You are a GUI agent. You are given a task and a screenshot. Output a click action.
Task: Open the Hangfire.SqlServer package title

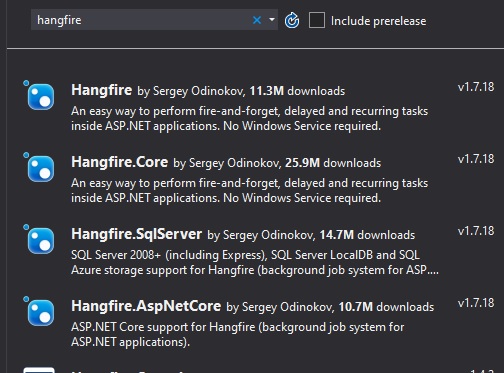tap(137, 235)
